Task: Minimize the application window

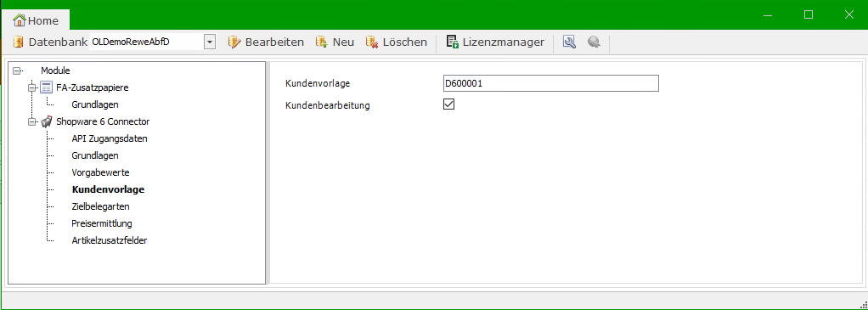Action: coord(768,15)
